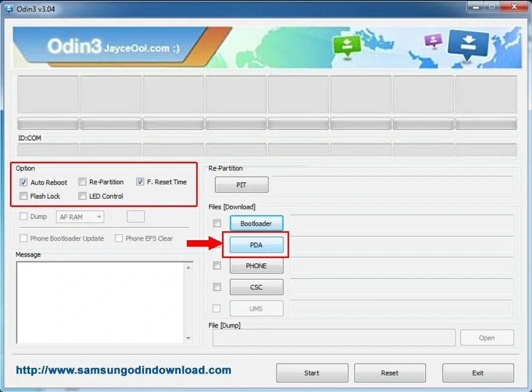
Task: Click the Odin3 banner logo
Action: coord(113,47)
